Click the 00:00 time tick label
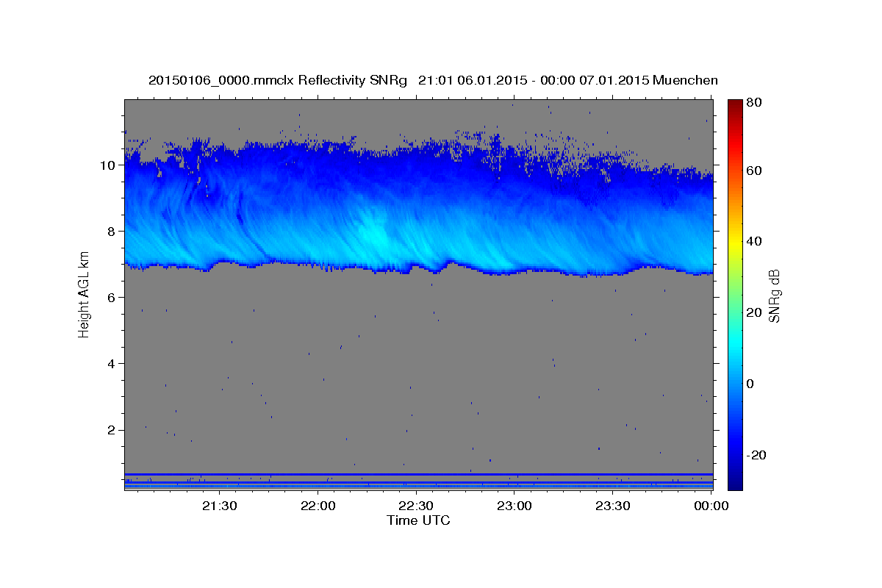882x588 pixels. [x=711, y=506]
